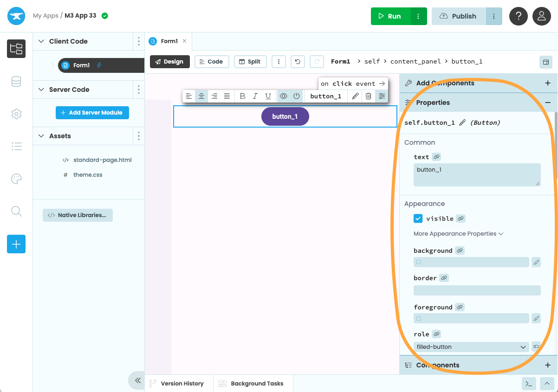Click the user account avatar icon
Screen dimensions: 558x392
(541, 16)
